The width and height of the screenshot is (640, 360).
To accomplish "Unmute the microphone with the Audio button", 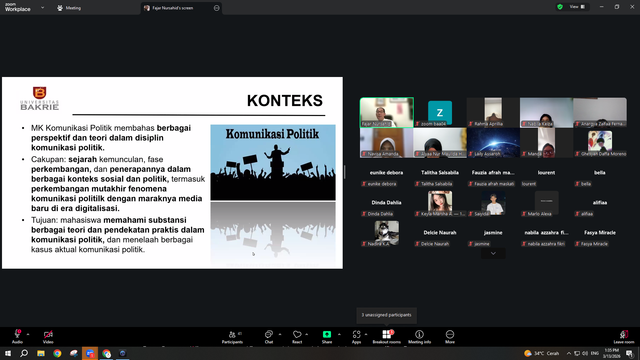I will pos(17,337).
